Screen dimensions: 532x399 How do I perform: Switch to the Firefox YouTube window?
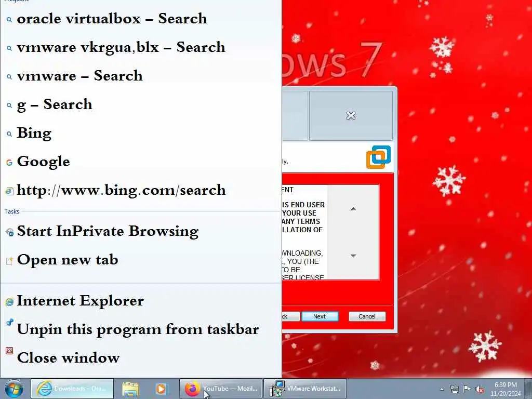220,389
